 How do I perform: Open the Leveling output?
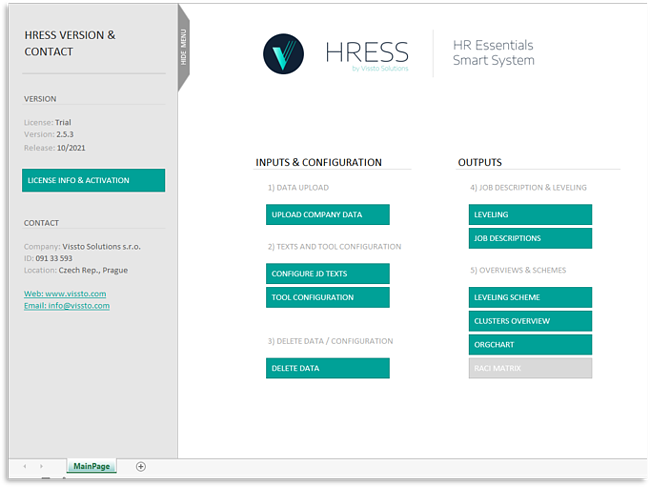[x=530, y=215]
